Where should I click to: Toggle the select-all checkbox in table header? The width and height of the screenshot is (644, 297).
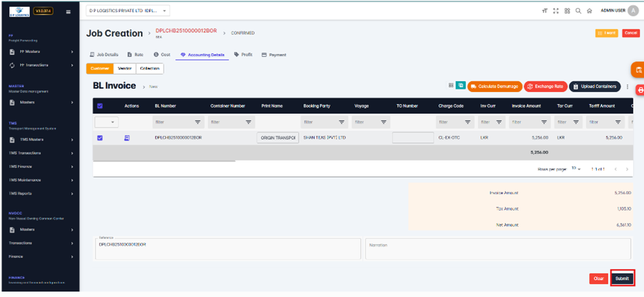[100, 106]
